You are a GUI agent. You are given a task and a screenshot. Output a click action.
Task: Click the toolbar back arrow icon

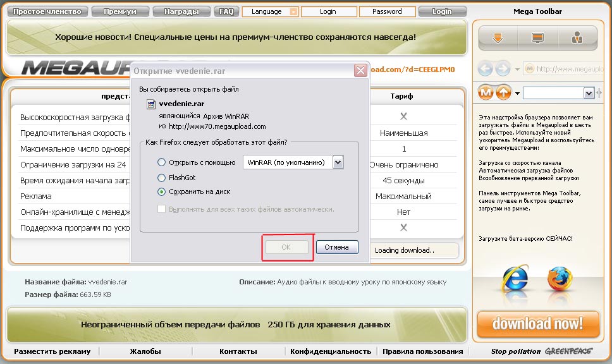pyautogui.click(x=485, y=69)
